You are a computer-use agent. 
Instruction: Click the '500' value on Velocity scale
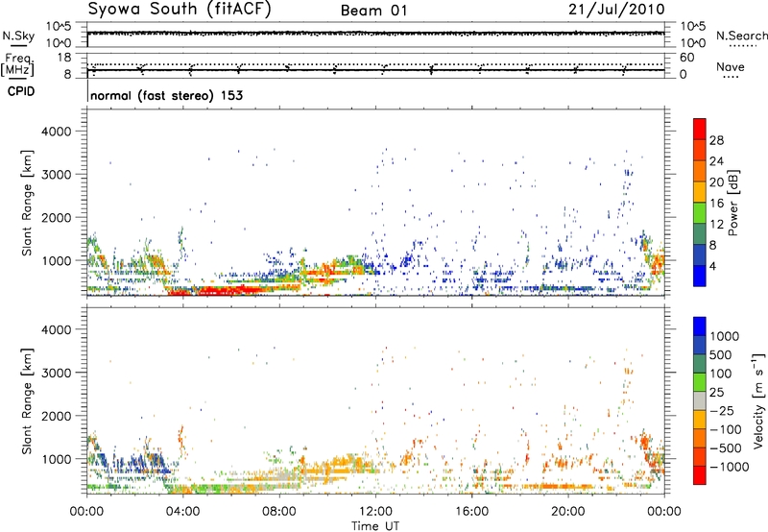point(721,355)
